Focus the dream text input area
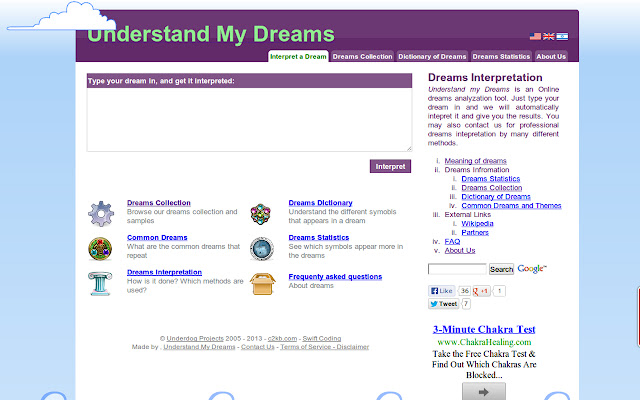This screenshot has width=640, height=400. click(249, 120)
